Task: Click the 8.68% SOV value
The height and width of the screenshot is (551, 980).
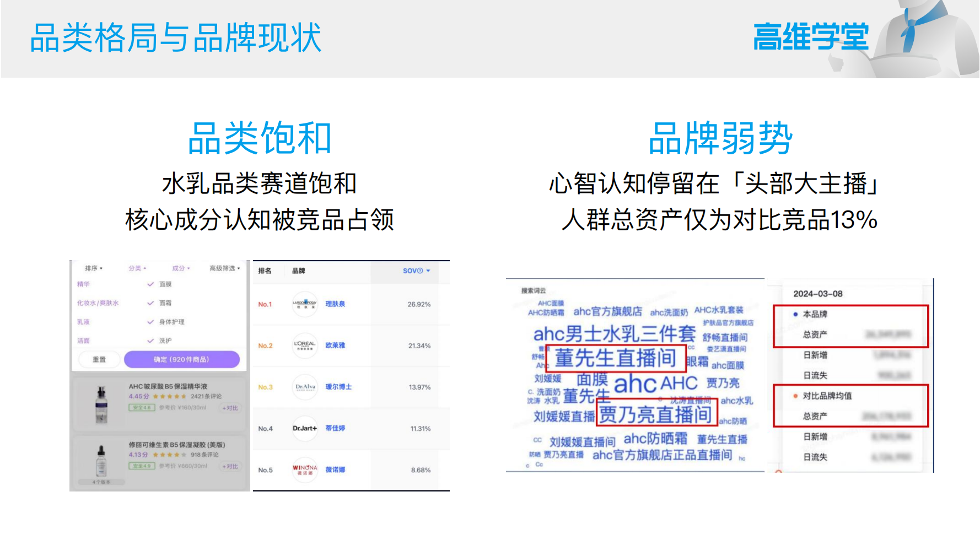Action: click(x=421, y=470)
